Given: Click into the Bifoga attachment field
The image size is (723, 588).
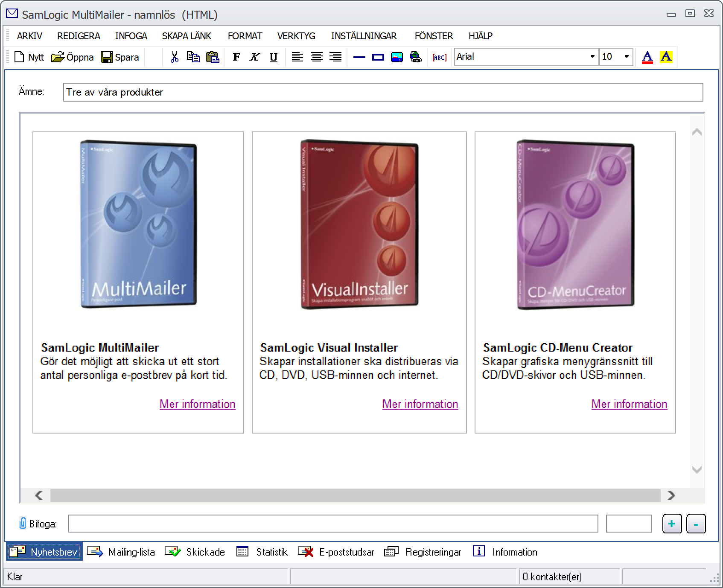Looking at the screenshot, I should pos(333,524).
